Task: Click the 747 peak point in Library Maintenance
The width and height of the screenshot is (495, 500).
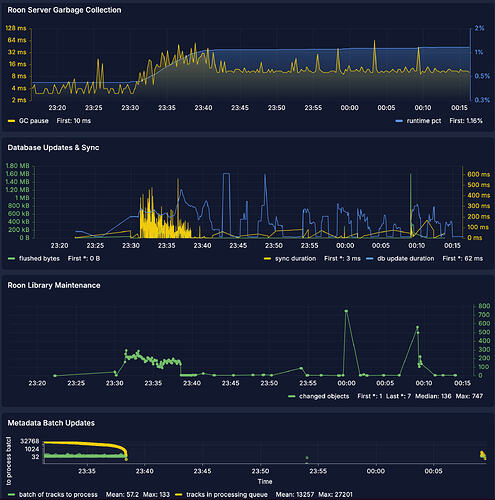Action: pyautogui.click(x=346, y=311)
